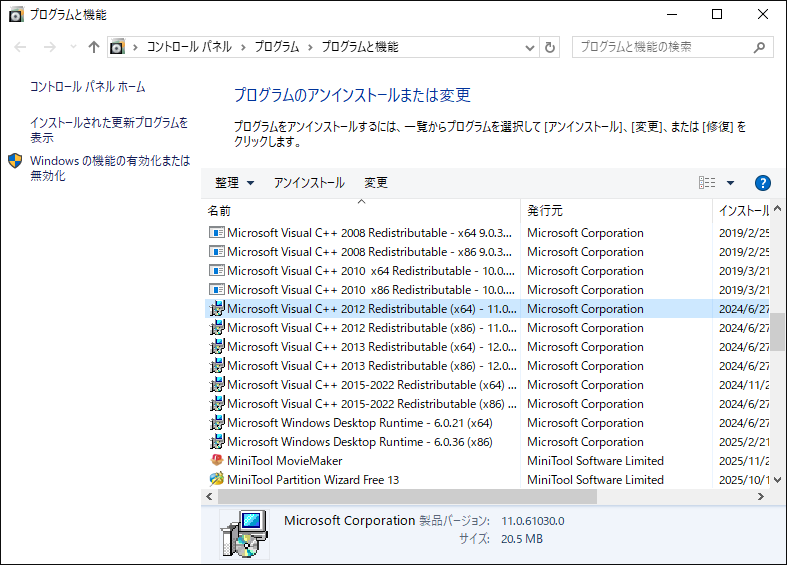Select Microsoft Visual C++ 2013 Redistributable (x64) name
Viewport: 787px width, 565px height.
tap(371, 347)
